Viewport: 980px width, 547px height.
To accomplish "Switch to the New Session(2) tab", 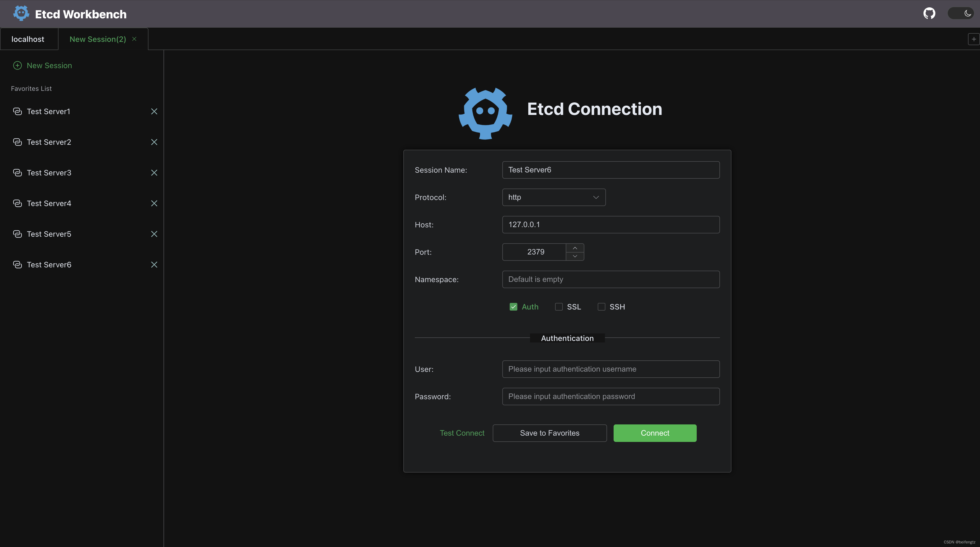I will point(98,39).
